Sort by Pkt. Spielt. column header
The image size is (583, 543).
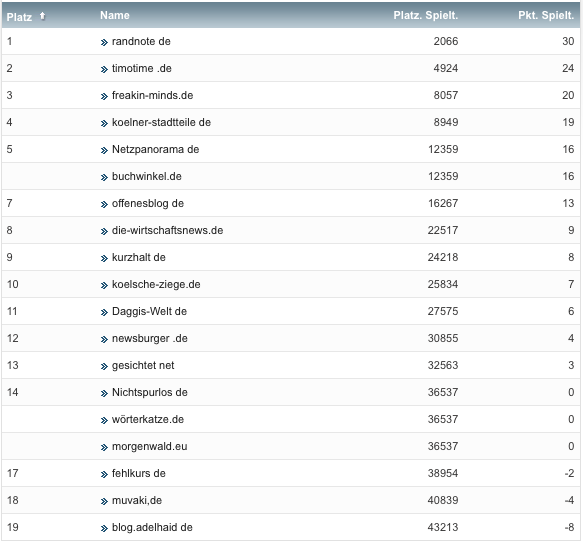click(546, 15)
